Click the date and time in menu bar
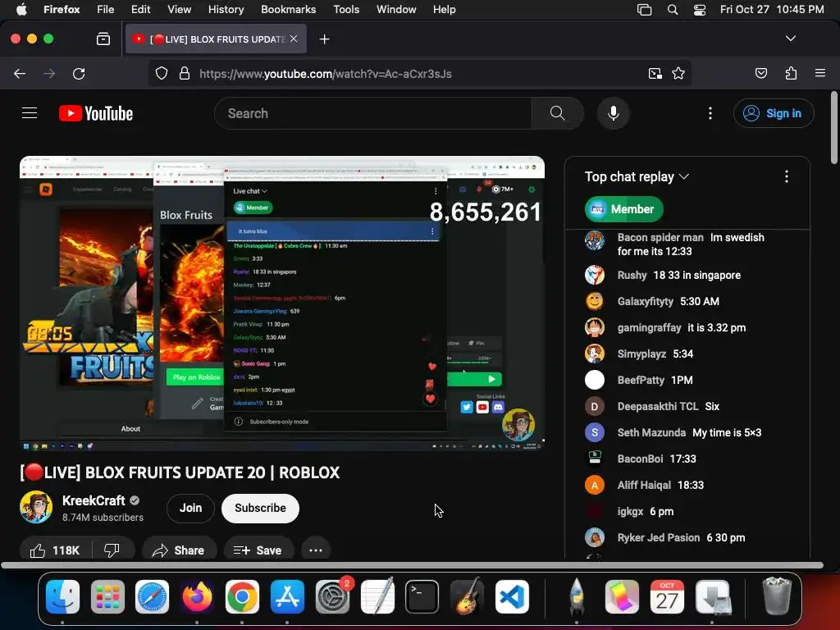 (771, 10)
